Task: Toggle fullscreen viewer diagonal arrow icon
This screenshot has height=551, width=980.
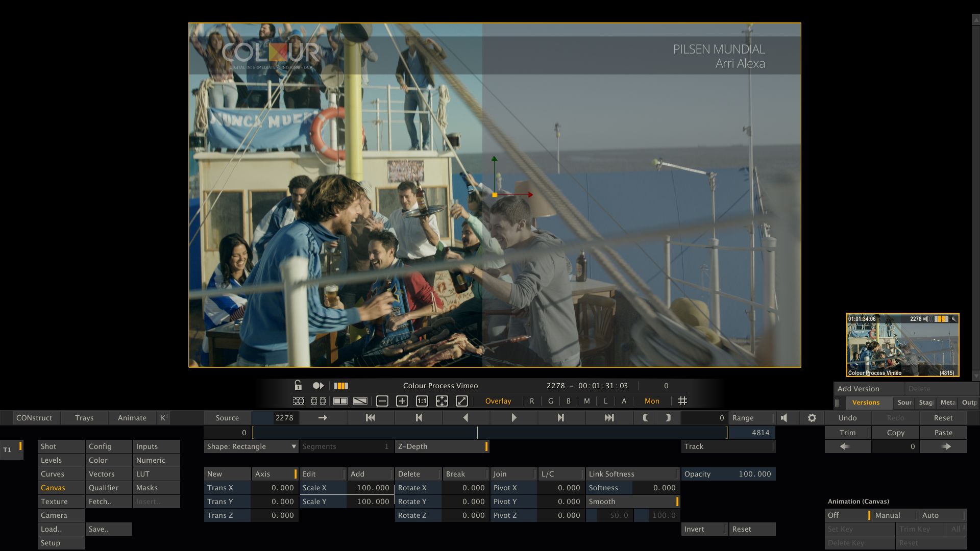Action: 462,401
